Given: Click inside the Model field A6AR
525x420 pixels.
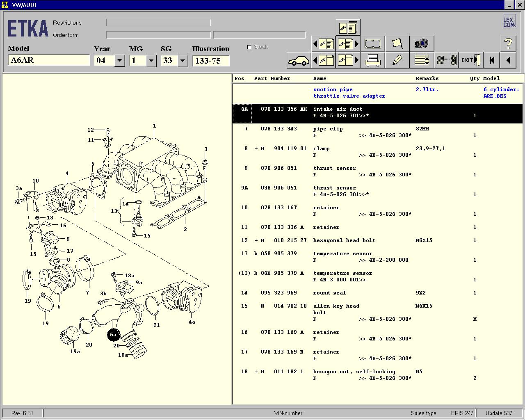Looking at the screenshot, I should (48, 60).
